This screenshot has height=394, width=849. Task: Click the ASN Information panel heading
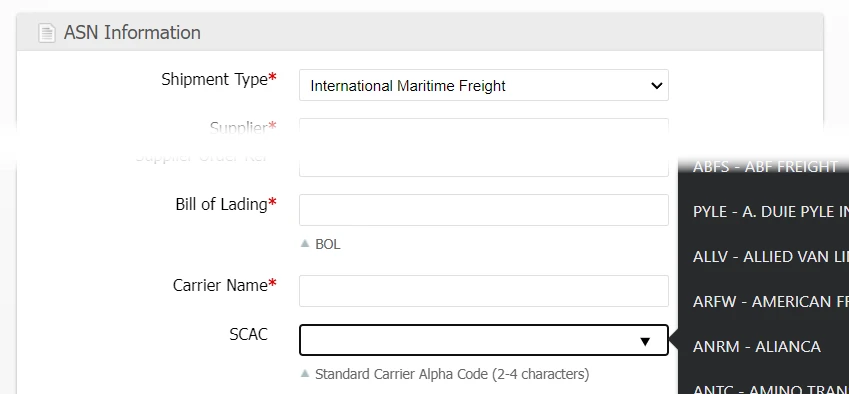pos(132,32)
